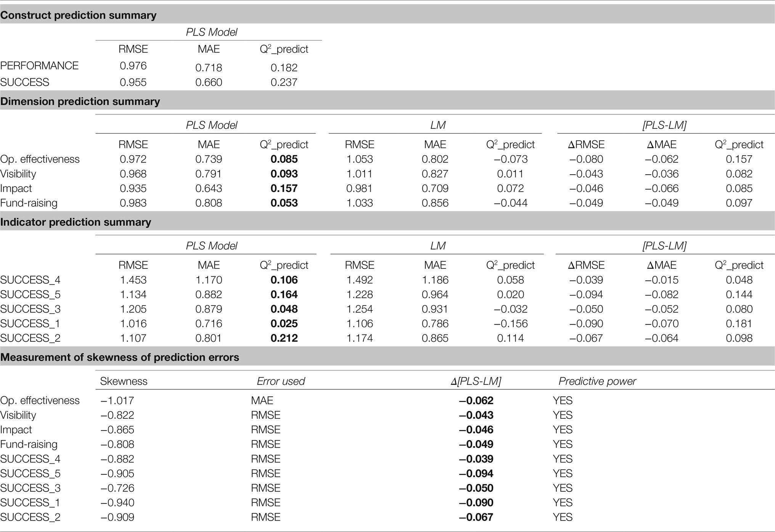Click ΔRMSE value –0.080
This screenshot has width=775, height=532.
point(586,159)
